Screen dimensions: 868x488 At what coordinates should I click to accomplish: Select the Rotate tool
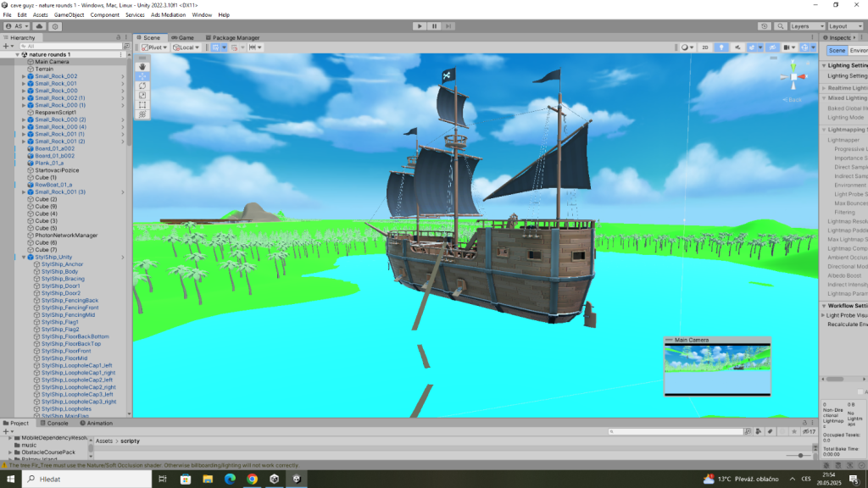pos(142,86)
